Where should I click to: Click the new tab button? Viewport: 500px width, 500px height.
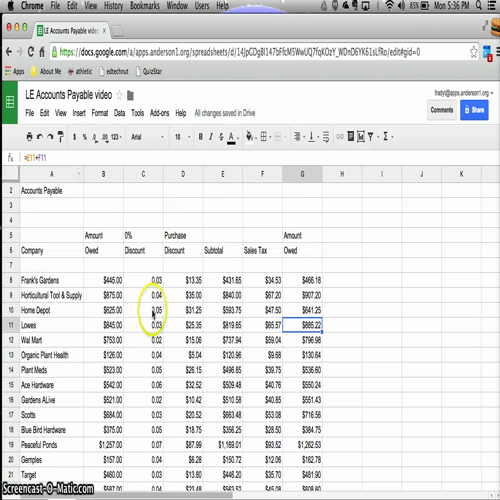117,31
